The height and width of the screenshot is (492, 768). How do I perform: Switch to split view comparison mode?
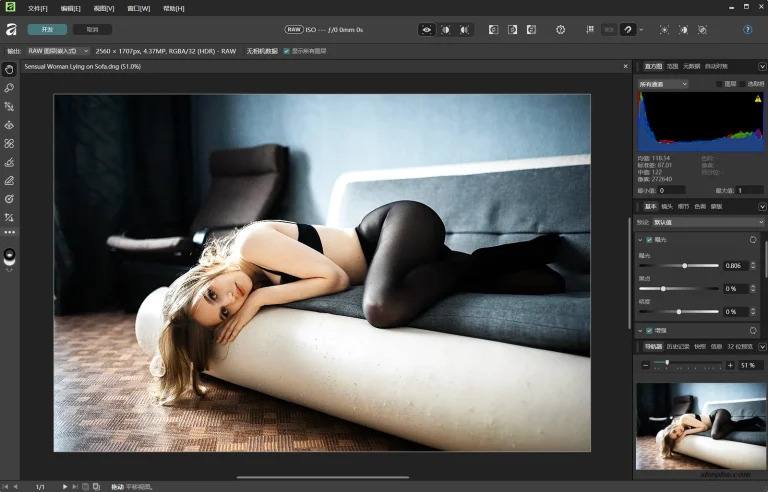446,30
